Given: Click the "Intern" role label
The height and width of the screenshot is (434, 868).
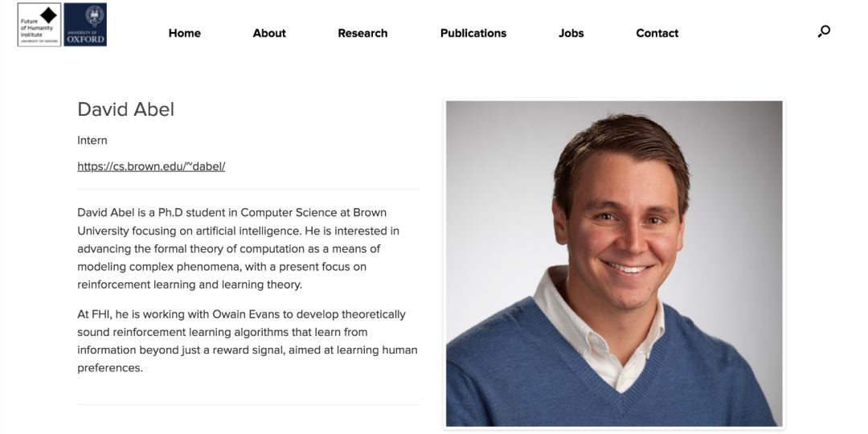Looking at the screenshot, I should [x=92, y=140].
